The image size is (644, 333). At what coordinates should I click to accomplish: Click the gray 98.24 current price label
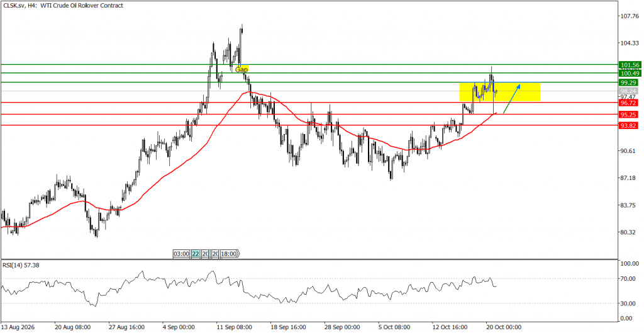(629, 91)
